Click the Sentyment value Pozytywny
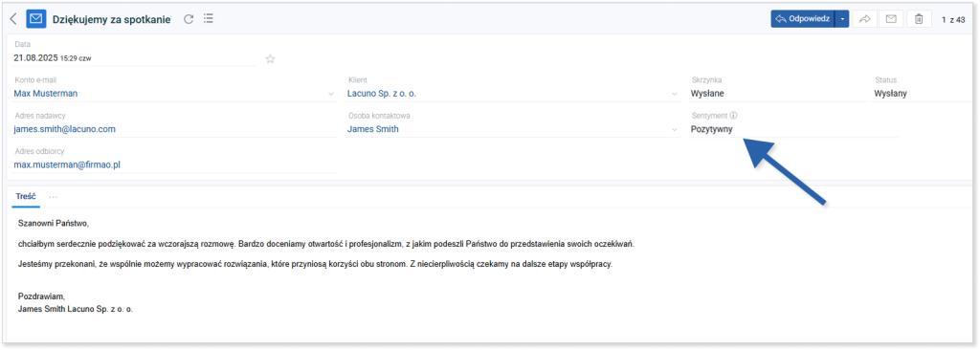The width and height of the screenshot is (980, 350). 711,129
